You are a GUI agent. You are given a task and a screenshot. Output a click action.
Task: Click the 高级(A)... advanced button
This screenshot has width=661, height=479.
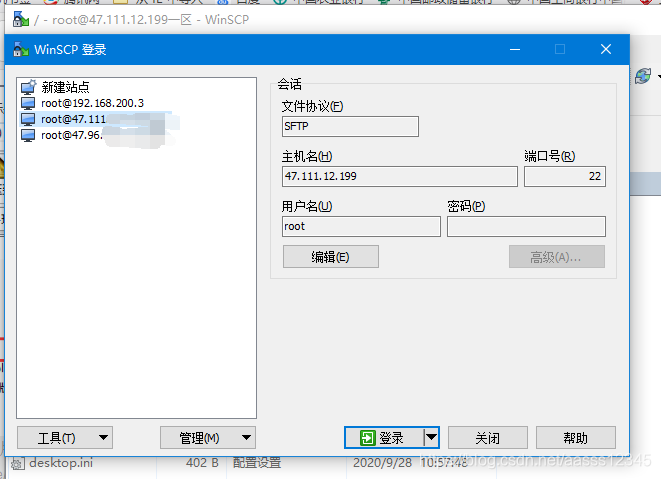click(x=557, y=257)
